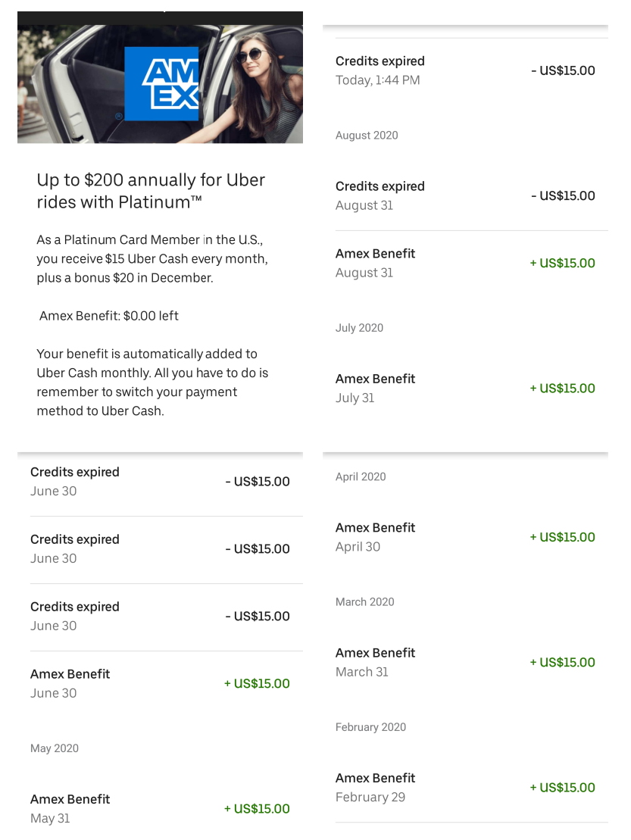
Task: Click the July 2020 section header
Action: [x=359, y=328]
